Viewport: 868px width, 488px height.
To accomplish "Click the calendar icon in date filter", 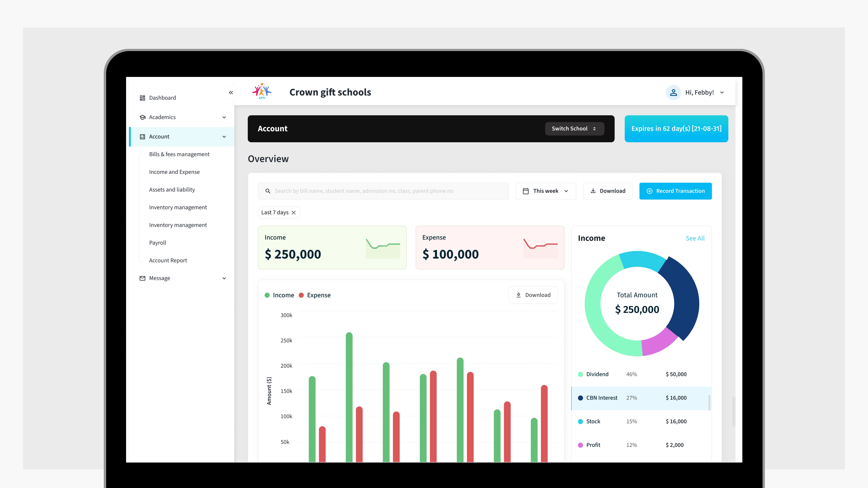I will (x=525, y=191).
